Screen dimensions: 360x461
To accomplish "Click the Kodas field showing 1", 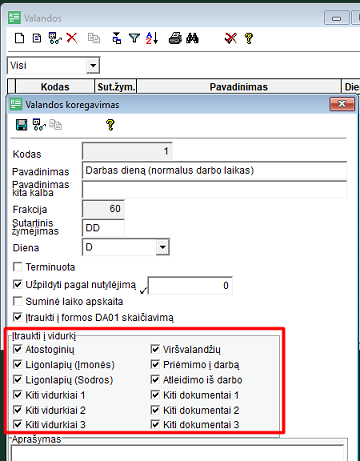I will [127, 151].
